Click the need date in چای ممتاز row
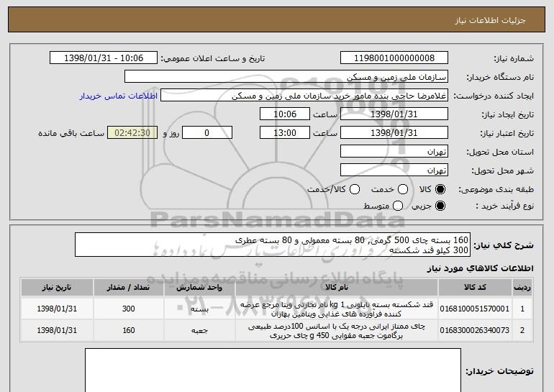554x392 pixels. click(x=57, y=331)
